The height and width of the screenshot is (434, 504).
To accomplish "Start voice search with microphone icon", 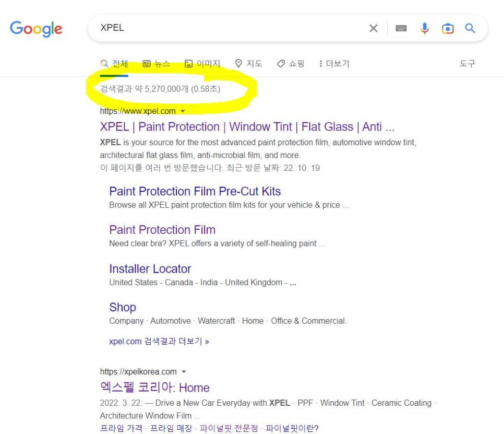I will 425,28.
